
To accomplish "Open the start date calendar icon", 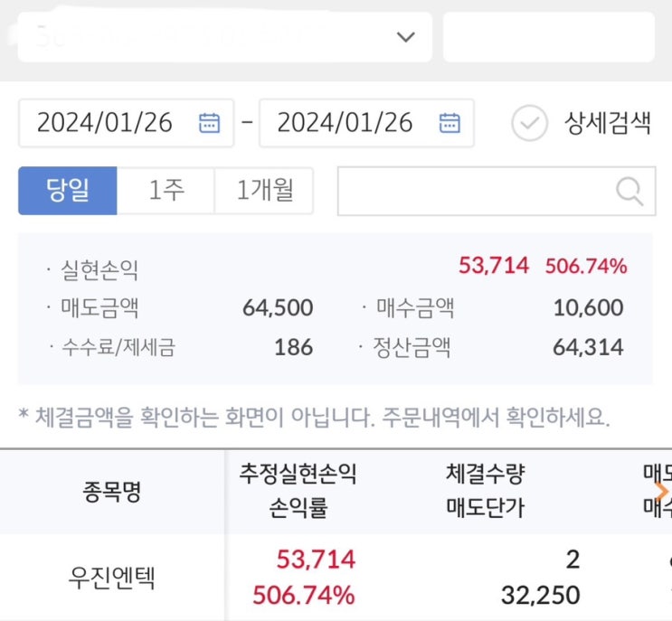I will click(209, 123).
